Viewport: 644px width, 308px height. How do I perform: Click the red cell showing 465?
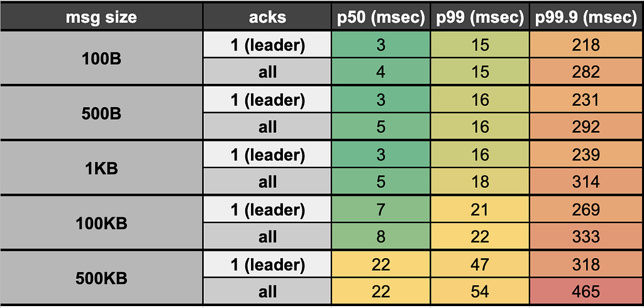[587, 292]
